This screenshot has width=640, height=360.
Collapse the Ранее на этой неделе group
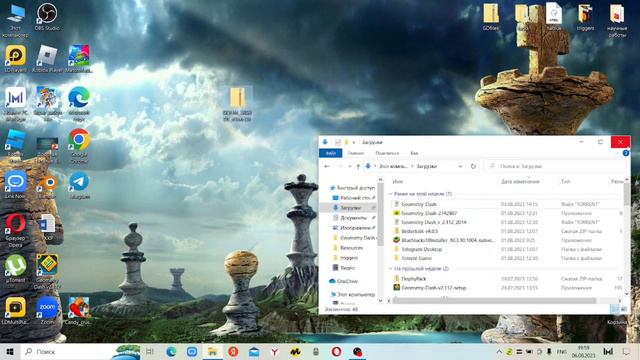coord(390,194)
